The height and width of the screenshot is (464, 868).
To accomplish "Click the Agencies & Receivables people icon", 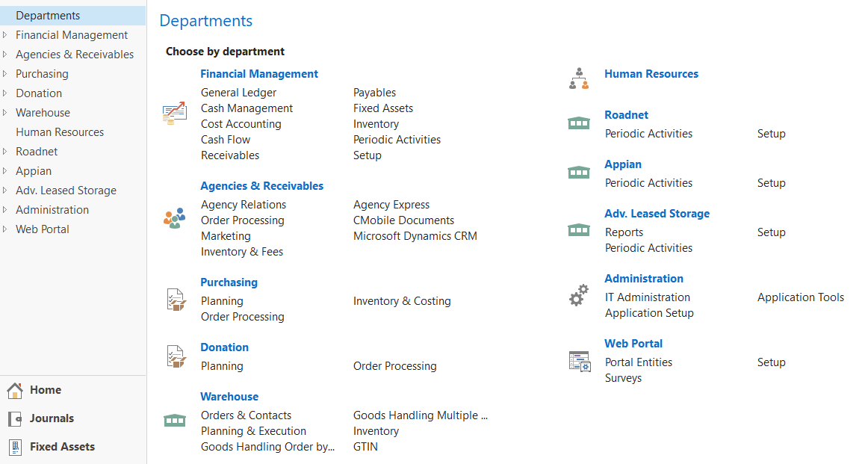I will (174, 217).
